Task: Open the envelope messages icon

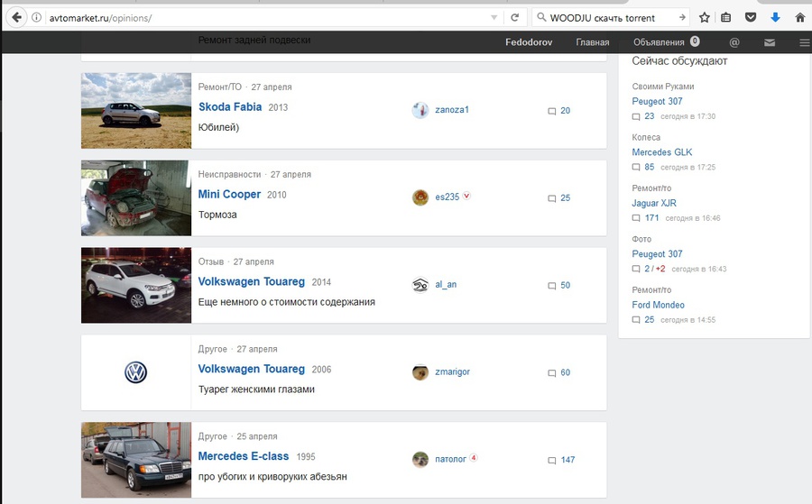Action: click(770, 42)
